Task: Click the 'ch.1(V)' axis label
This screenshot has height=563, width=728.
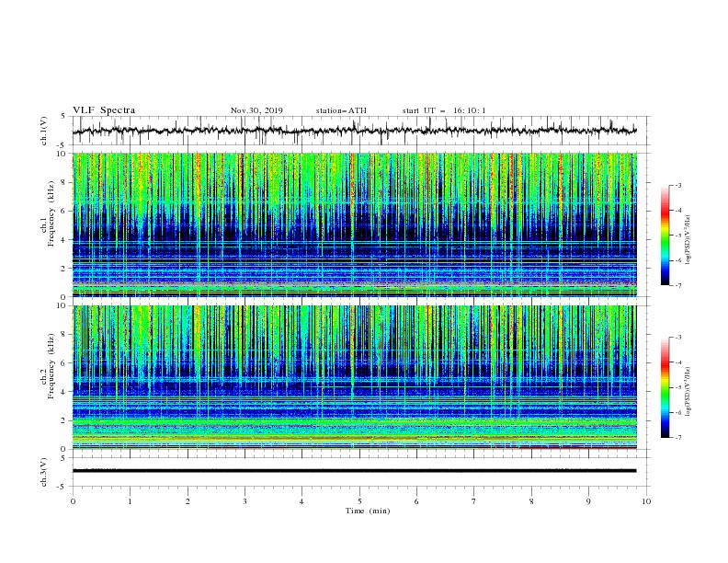Action: [44, 131]
